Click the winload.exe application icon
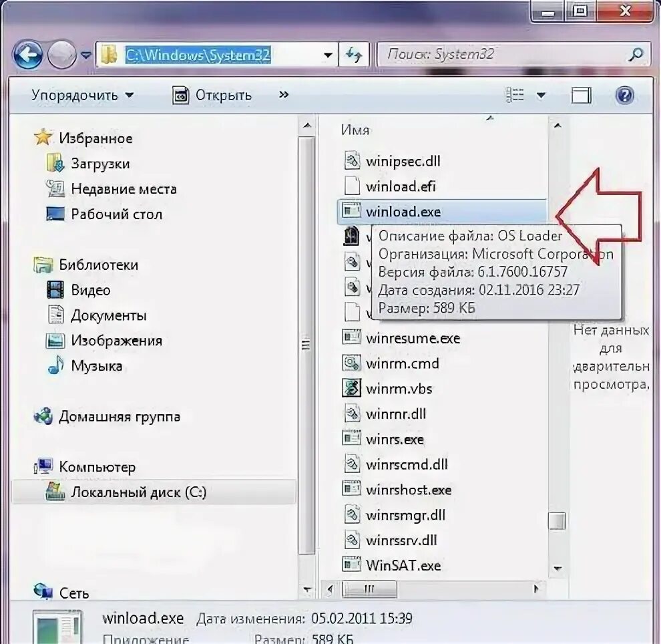661x644 pixels. (x=351, y=210)
